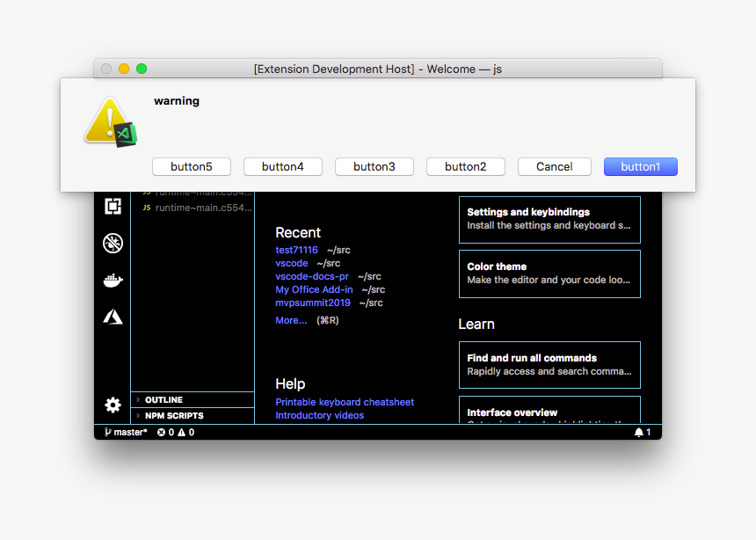
Task: Open the Azure view icon
Action: tap(113, 317)
